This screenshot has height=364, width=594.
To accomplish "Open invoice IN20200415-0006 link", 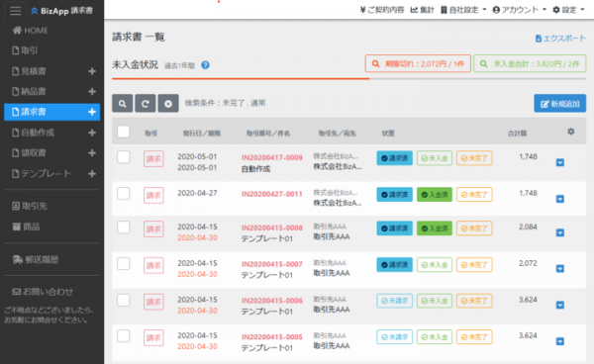I will [272, 301].
